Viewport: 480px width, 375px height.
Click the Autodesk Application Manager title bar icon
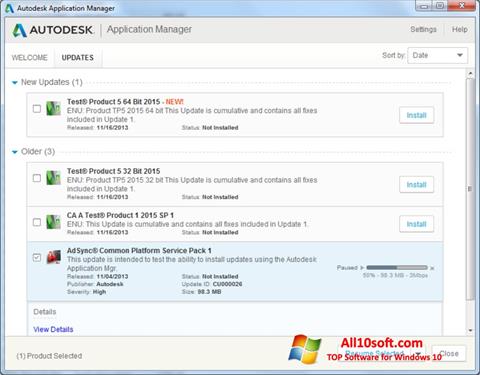9,8
